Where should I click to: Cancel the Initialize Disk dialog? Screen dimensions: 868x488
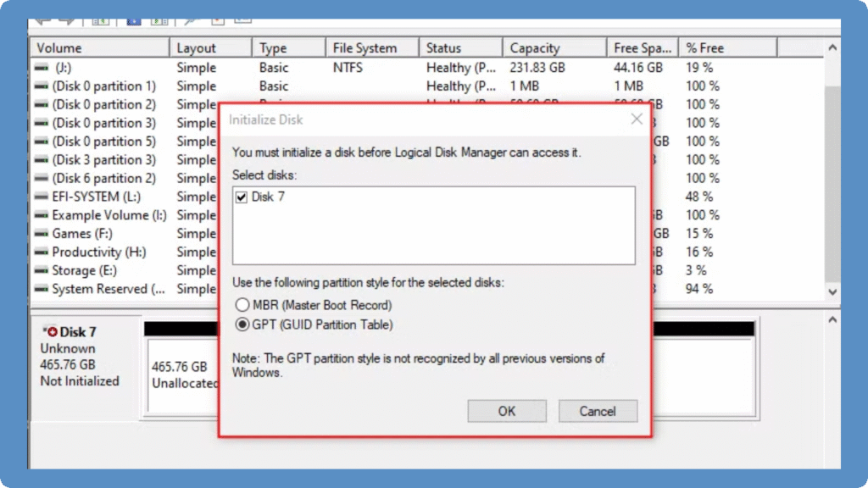pyautogui.click(x=598, y=411)
